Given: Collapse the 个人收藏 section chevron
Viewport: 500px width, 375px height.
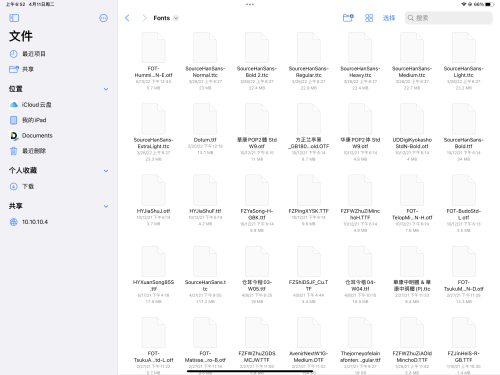Looking at the screenshot, I should [x=106, y=171].
